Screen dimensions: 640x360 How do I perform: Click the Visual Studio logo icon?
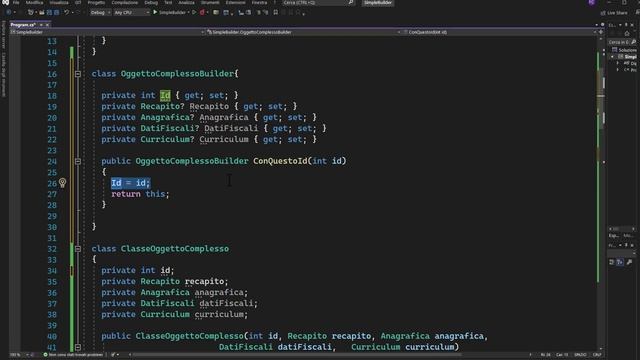pyautogui.click(x=4, y=2)
